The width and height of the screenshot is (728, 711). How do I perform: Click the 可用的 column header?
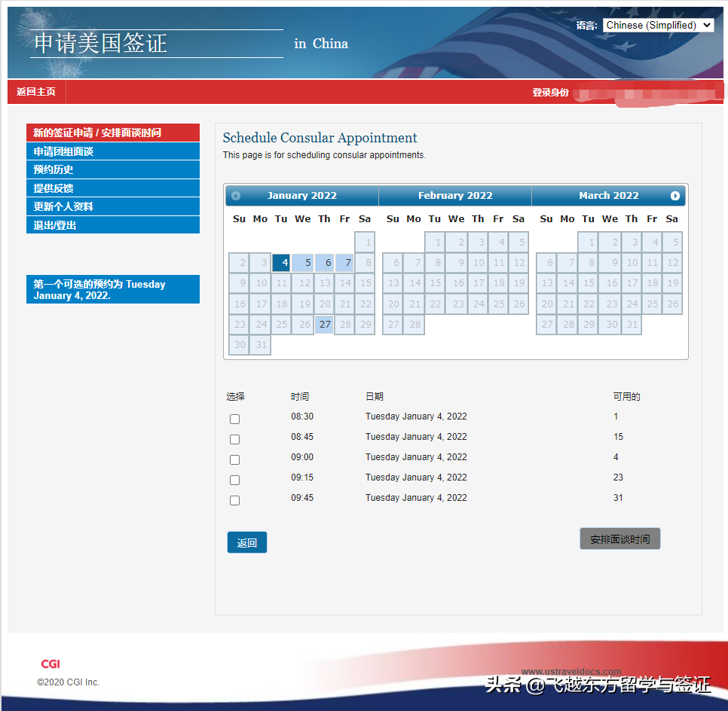pos(627,397)
